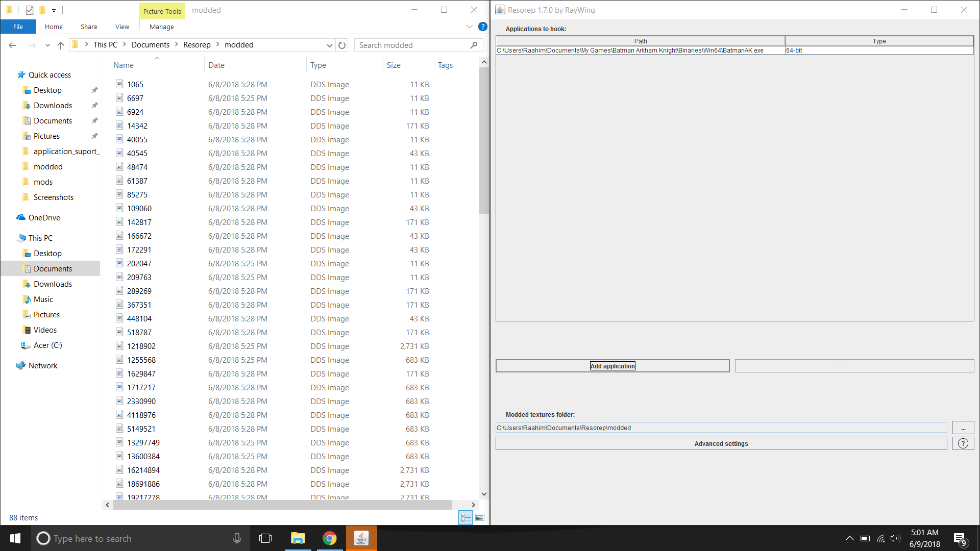This screenshot has width=980, height=551.
Task: Expand the ribbon chevron
Action: (x=469, y=27)
